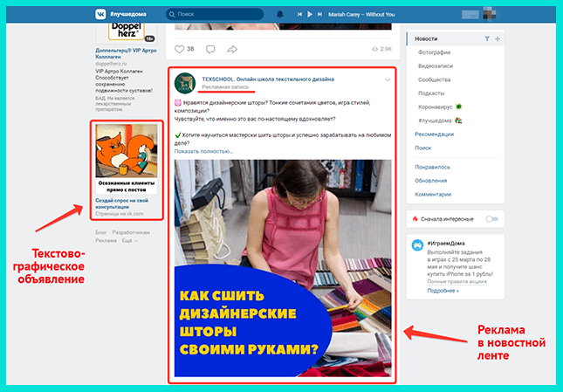Screen dimensions: 563x392
Task: Open the Подкасты news filter
Action: coord(431,93)
